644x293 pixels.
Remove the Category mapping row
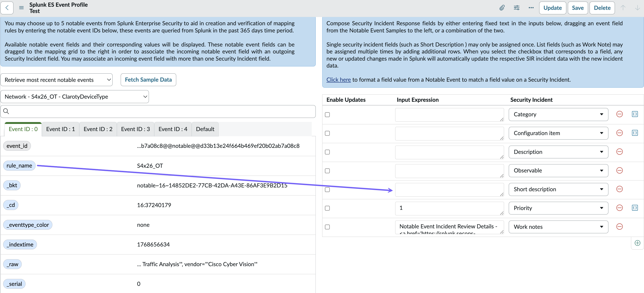(620, 114)
